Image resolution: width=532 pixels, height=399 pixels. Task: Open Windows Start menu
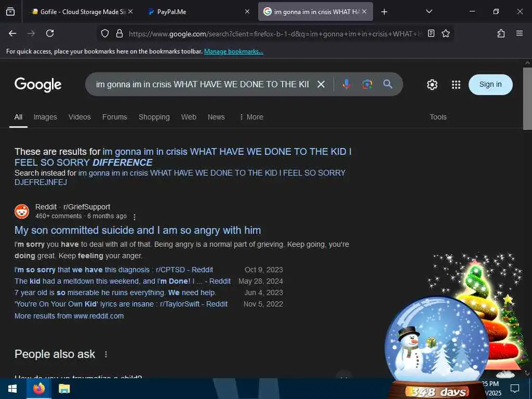pos(12,389)
